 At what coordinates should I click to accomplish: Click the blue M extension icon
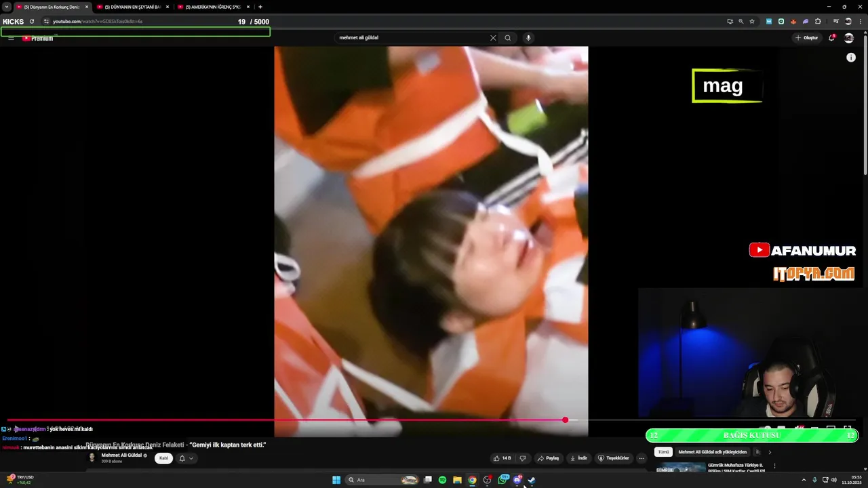click(769, 22)
